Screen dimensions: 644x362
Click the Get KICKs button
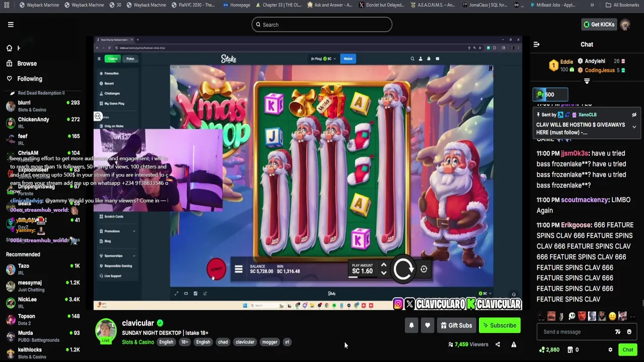point(599,25)
